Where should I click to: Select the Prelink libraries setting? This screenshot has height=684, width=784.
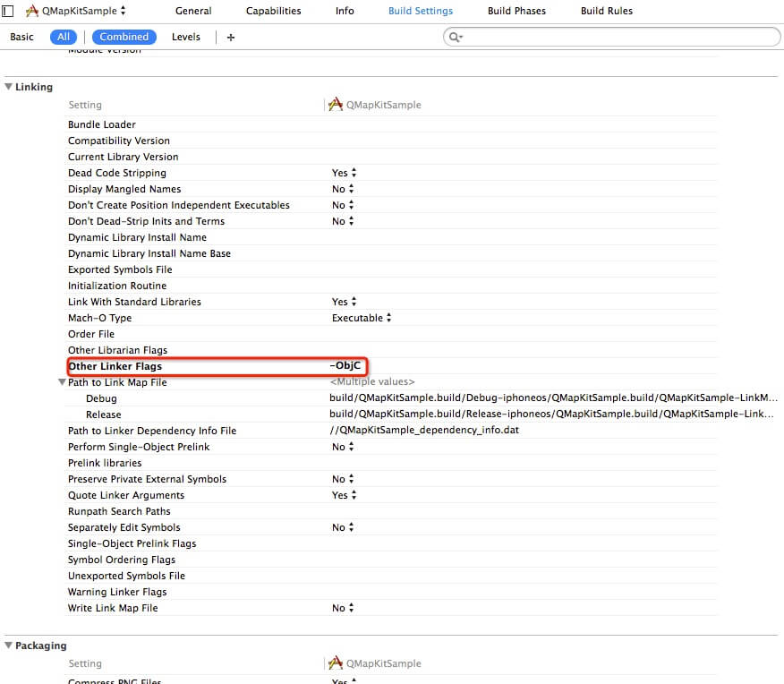pyautogui.click(x=105, y=463)
